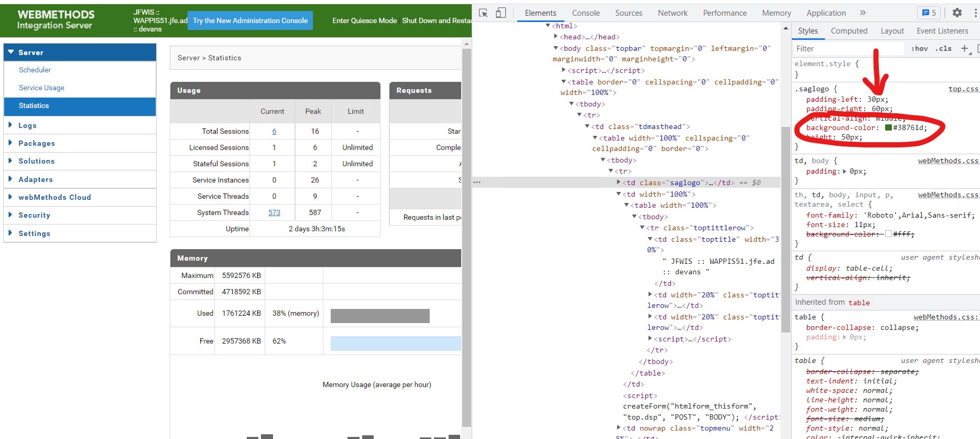Screen dimensions: 980x439
Task: Collapse the Server menu section
Action: pyautogui.click(x=80, y=52)
